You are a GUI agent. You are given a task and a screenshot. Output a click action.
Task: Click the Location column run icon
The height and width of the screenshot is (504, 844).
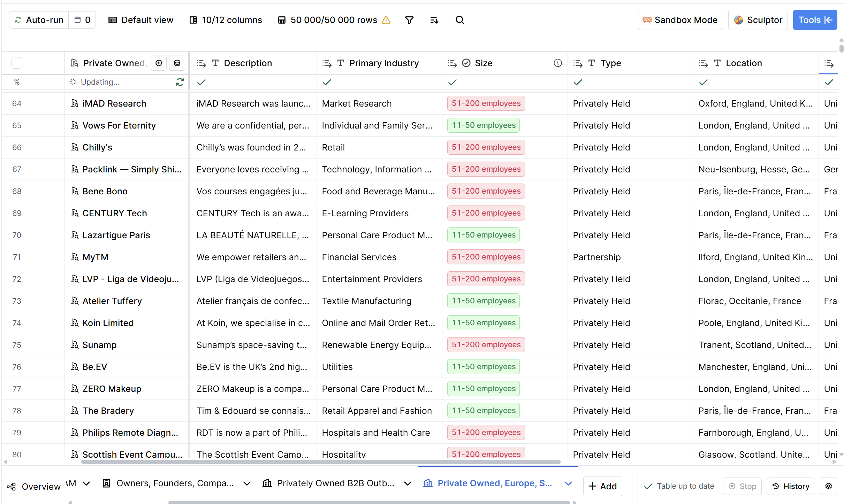(x=703, y=63)
